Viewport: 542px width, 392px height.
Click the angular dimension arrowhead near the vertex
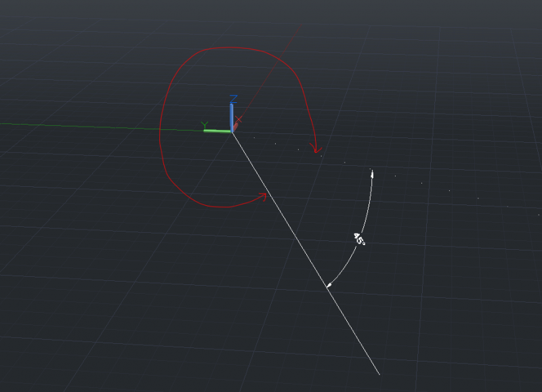(328, 286)
